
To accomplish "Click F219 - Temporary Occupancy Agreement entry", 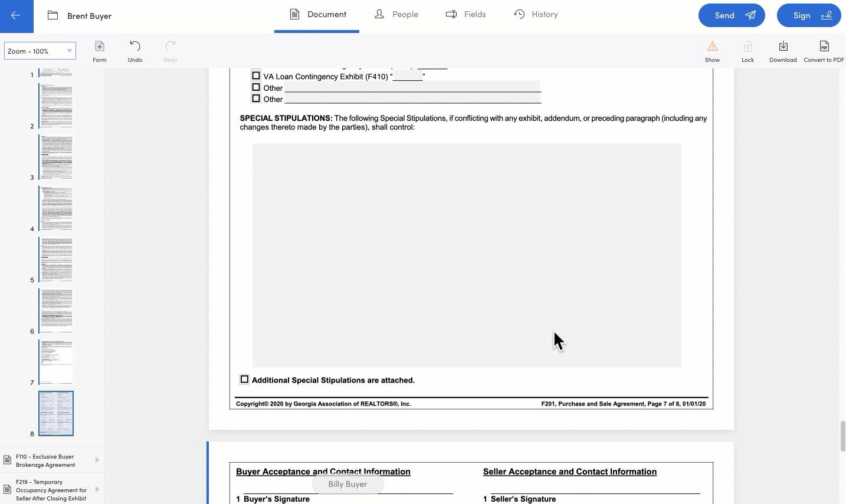I will point(51,490).
